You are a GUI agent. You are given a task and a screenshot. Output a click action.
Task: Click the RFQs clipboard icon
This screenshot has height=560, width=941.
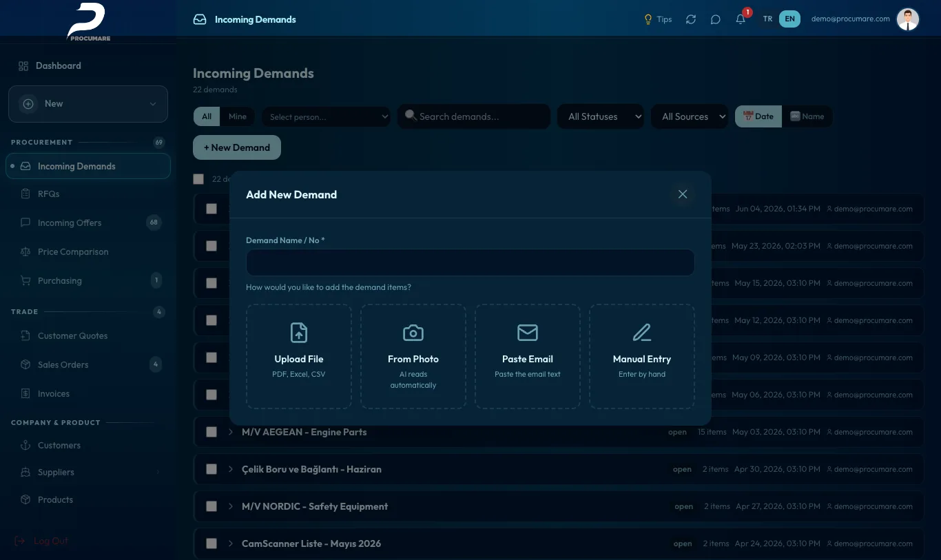(25, 194)
